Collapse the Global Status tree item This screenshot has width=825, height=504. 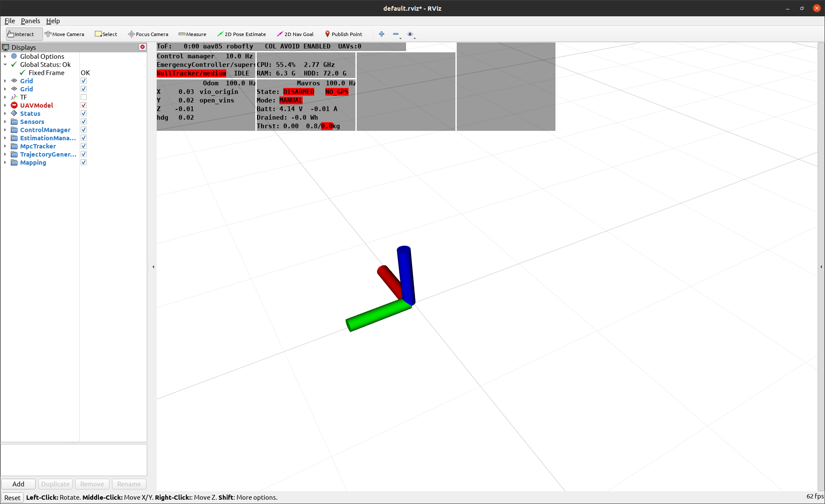pos(5,64)
